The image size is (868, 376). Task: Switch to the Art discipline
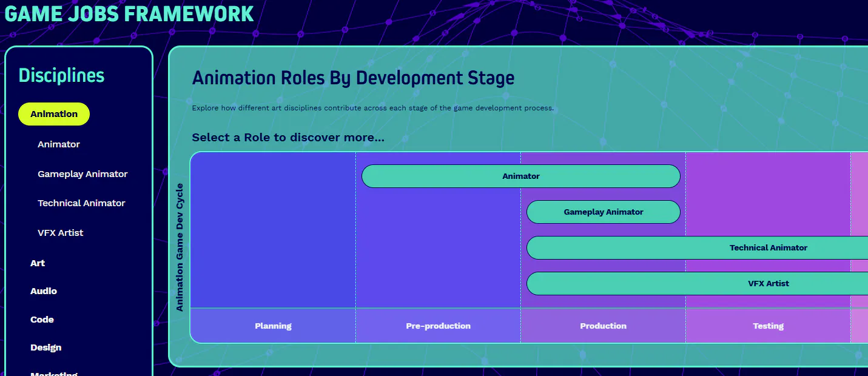(38, 263)
